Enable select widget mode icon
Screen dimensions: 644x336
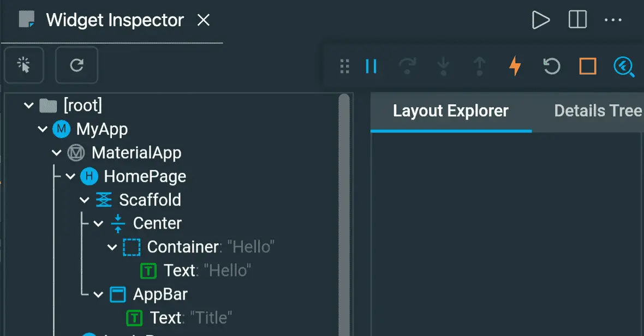(24, 65)
